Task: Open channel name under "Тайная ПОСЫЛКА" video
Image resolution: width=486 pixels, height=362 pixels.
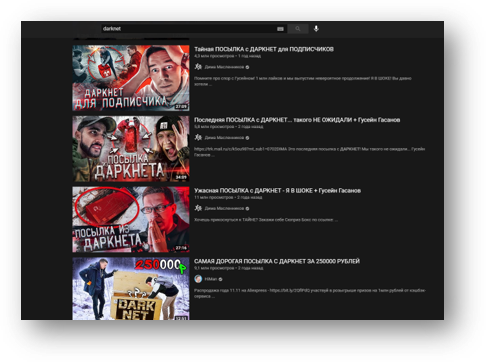Action: (224, 67)
